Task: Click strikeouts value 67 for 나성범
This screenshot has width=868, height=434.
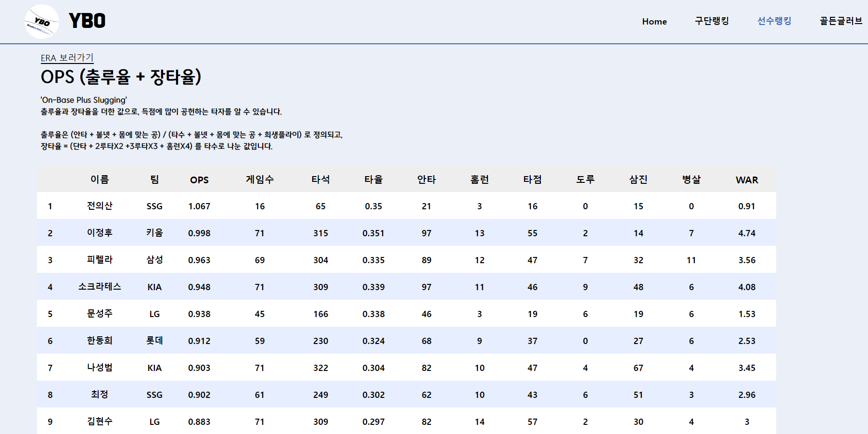Action: click(638, 368)
